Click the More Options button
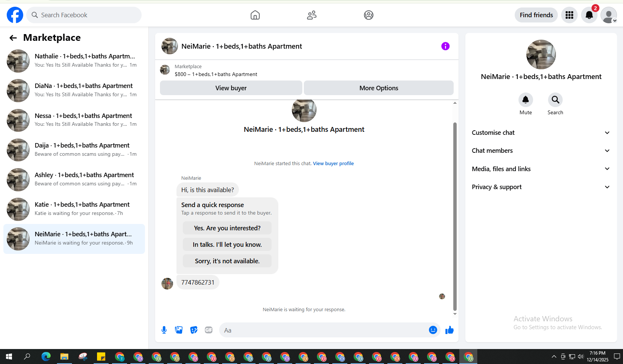Image resolution: width=623 pixels, height=364 pixels. coord(379,88)
